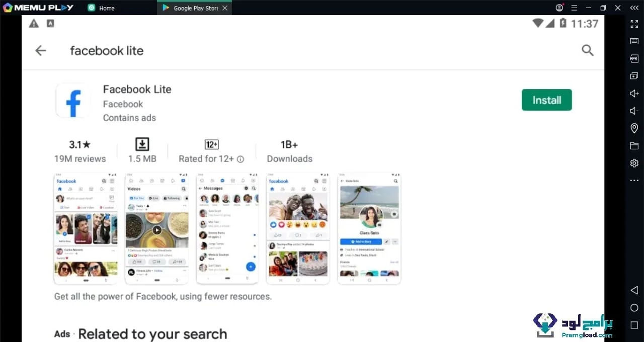This screenshot has height=342, width=644.
Task: Go back with the arrow icon
Action: (41, 50)
